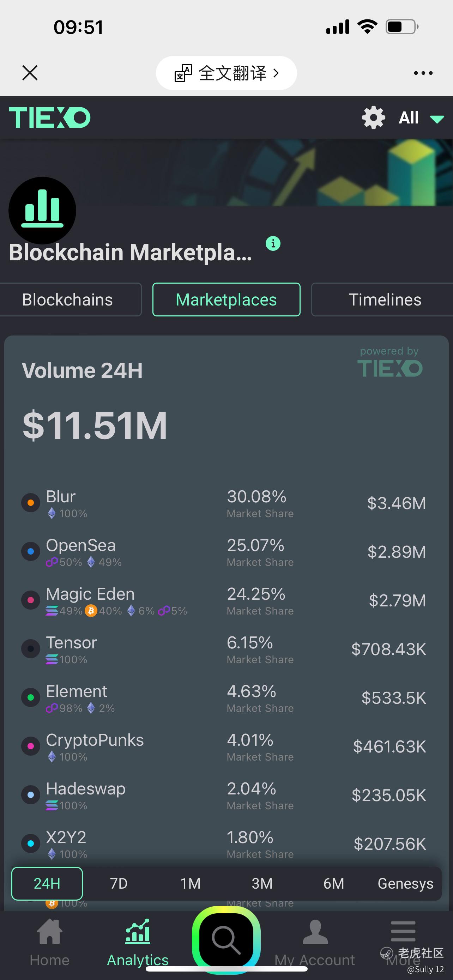Viewport: 453px width, 980px height.
Task: Tap the three-dot browser menu
Action: point(423,73)
